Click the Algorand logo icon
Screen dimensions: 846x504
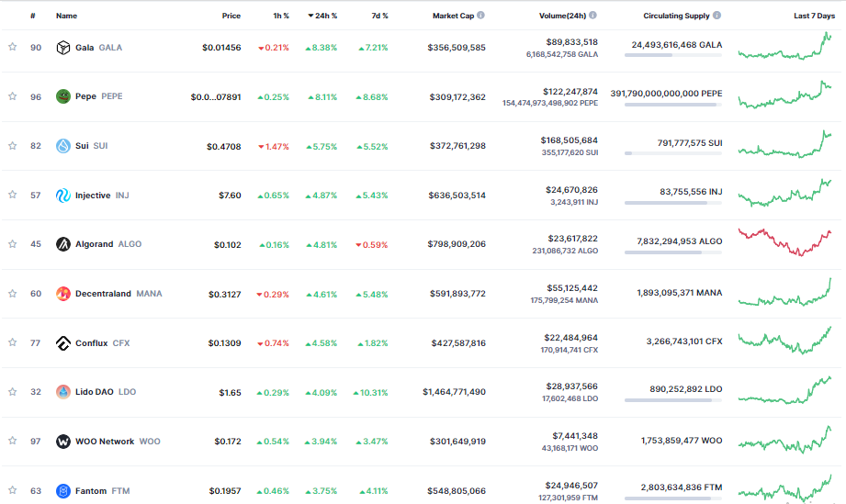[x=63, y=244]
